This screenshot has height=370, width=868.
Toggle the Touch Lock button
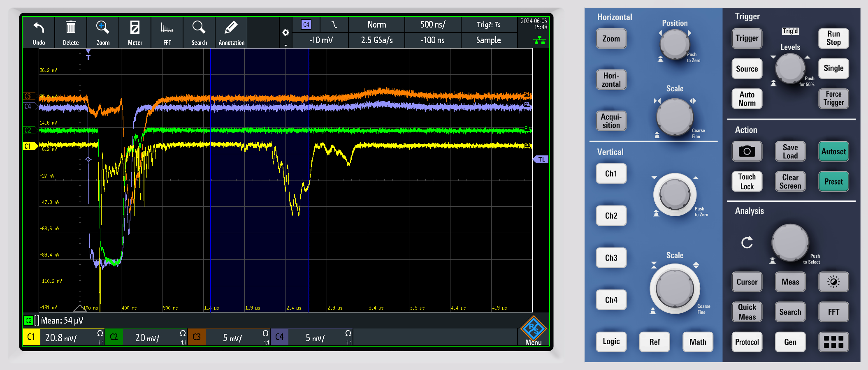(x=747, y=181)
